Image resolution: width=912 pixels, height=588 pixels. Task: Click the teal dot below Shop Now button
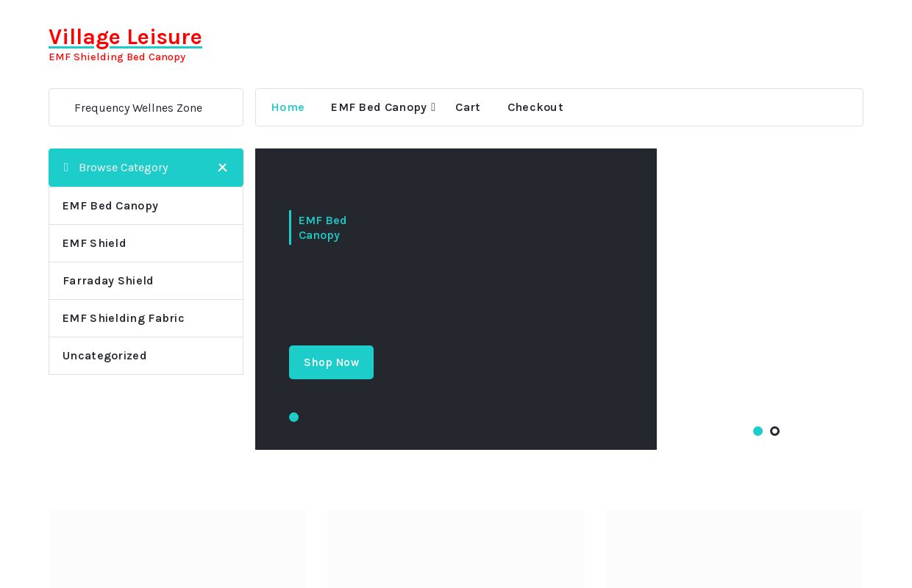click(x=294, y=417)
